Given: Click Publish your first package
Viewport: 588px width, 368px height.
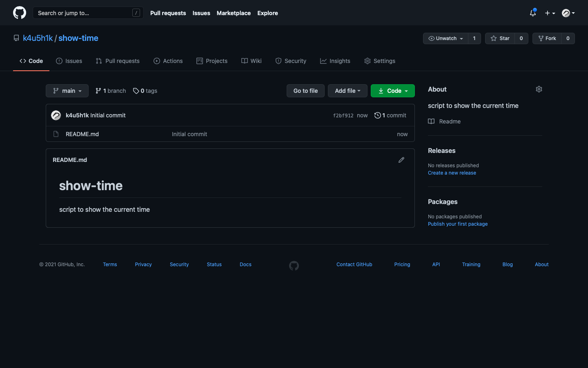Looking at the screenshot, I should coord(458,224).
